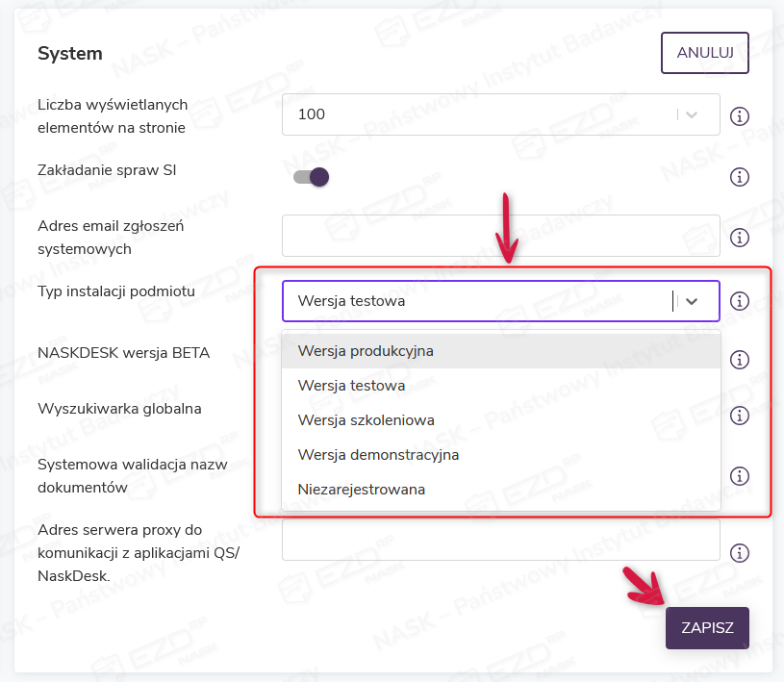Focus the Adres email zgłoszeń systemowych field
The height and width of the screenshot is (682, 784).
[500, 236]
